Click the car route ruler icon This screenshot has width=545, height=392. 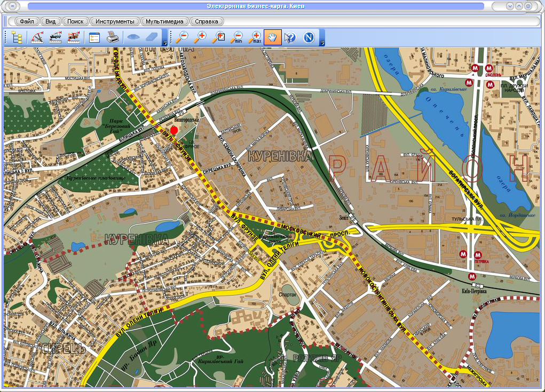tap(55, 37)
